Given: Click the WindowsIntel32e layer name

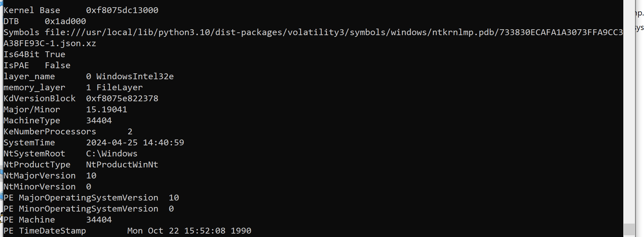Looking at the screenshot, I should coord(135,76).
